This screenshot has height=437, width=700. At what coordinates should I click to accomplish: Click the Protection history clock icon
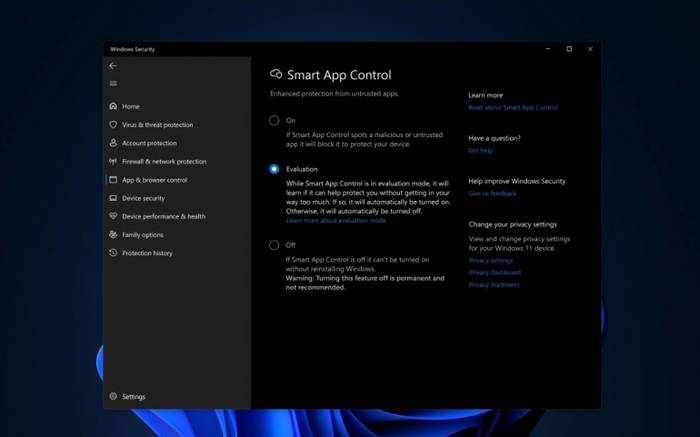113,253
